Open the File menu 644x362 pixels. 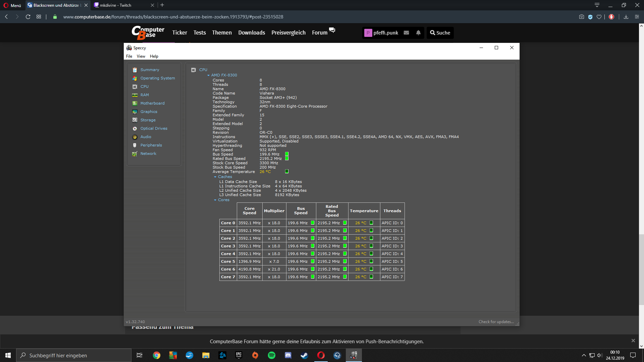(x=129, y=56)
